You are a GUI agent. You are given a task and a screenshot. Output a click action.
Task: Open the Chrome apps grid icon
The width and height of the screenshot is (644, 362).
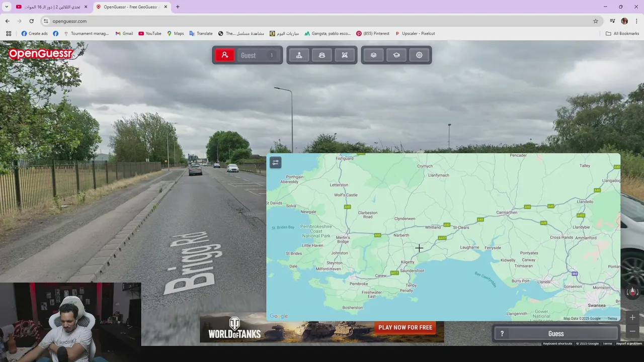pyautogui.click(x=9, y=34)
